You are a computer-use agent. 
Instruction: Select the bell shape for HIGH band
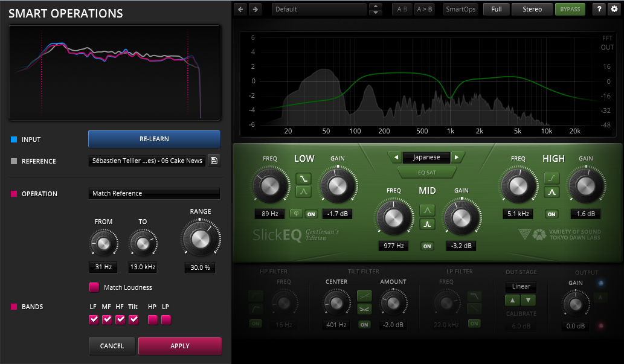tap(550, 193)
